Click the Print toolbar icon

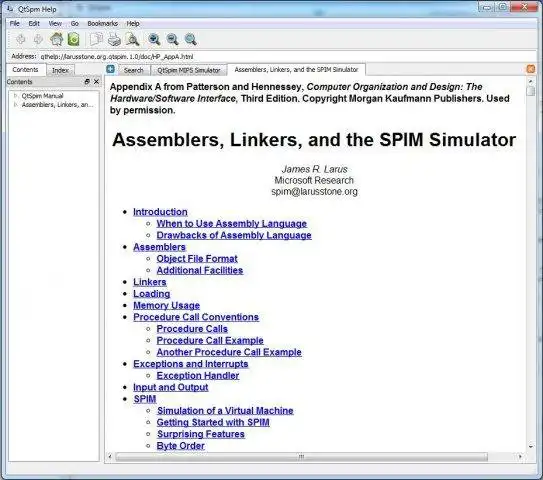coord(114,39)
